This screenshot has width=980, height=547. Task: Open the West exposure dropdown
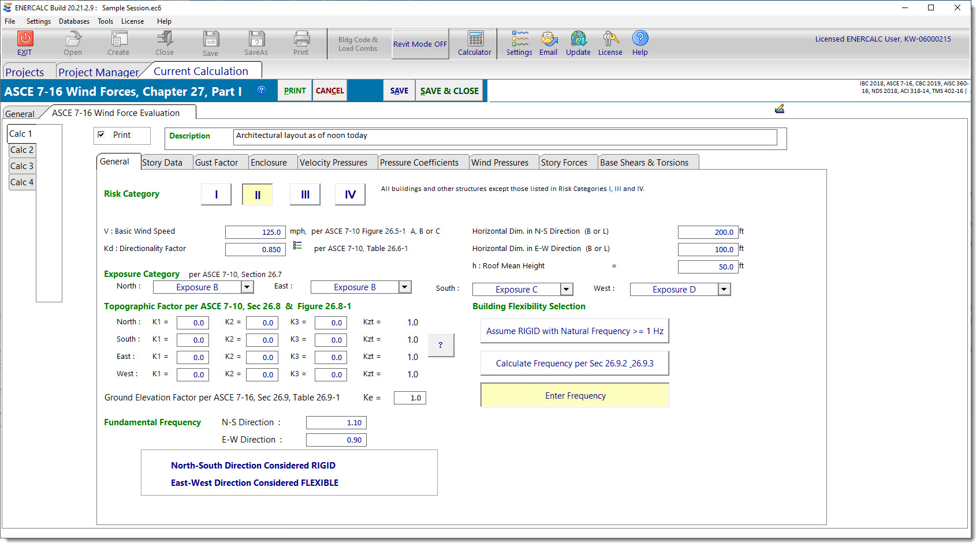(x=724, y=290)
